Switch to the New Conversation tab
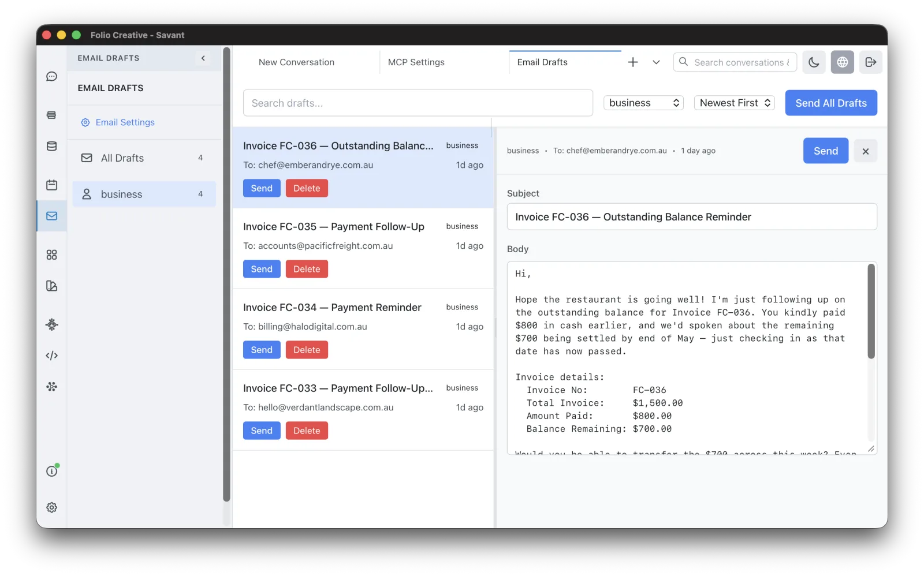The height and width of the screenshot is (576, 924). pyautogui.click(x=296, y=62)
